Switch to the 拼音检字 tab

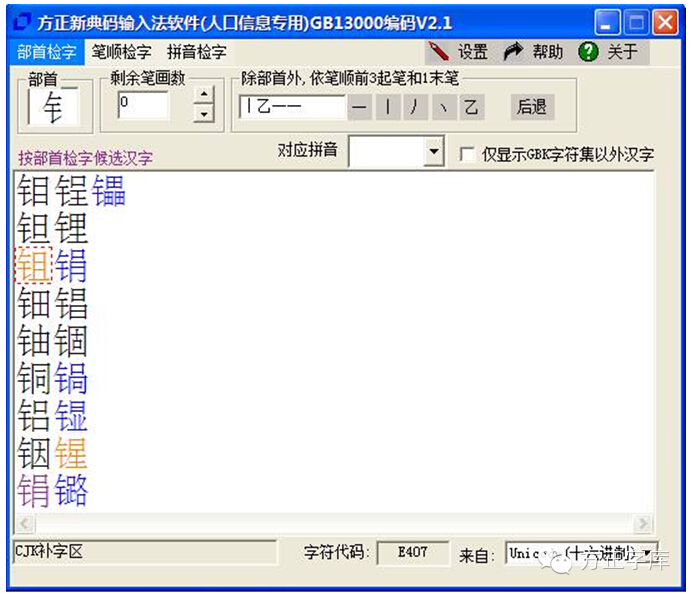tap(196, 52)
